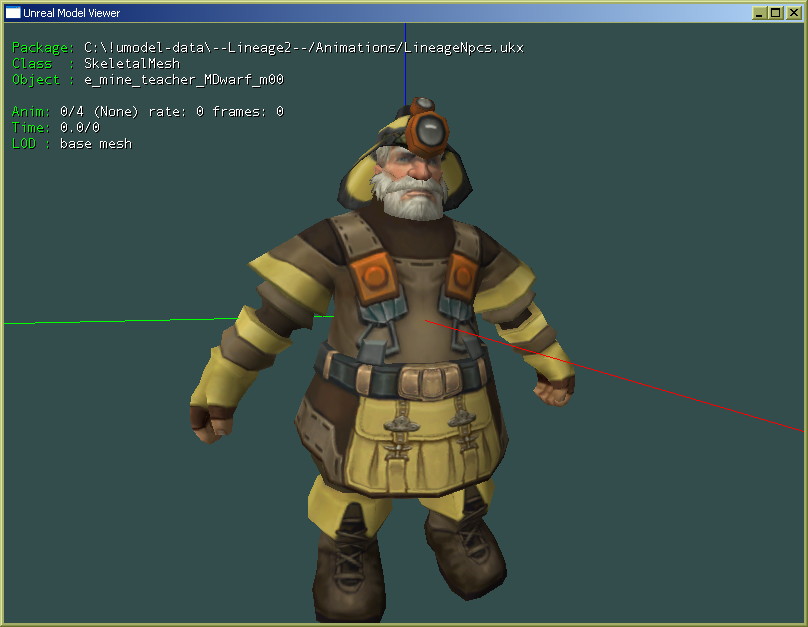Click the 'Unreal Model Viewer' title bar text

pyautogui.click(x=72, y=13)
